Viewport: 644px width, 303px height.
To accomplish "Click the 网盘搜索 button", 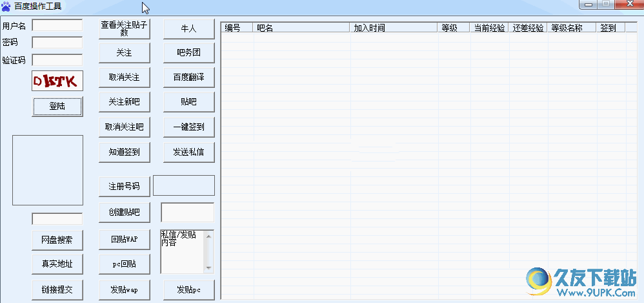I will point(57,240).
